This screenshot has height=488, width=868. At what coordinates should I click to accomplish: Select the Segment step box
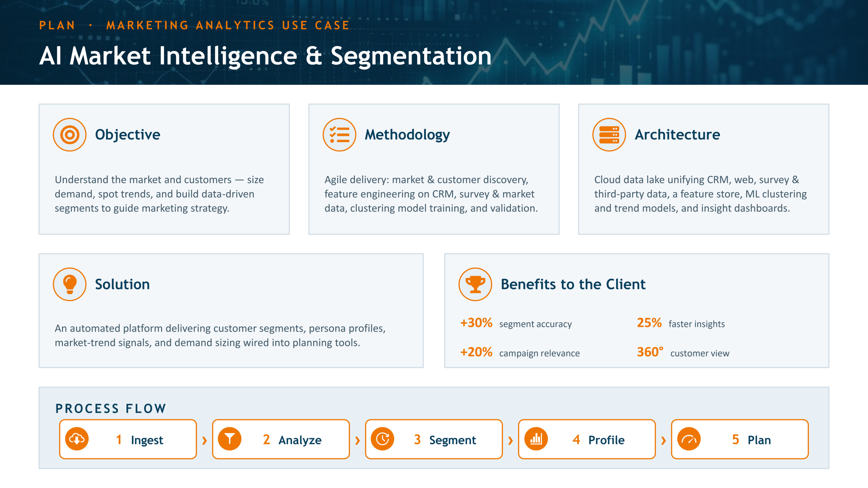434,439
